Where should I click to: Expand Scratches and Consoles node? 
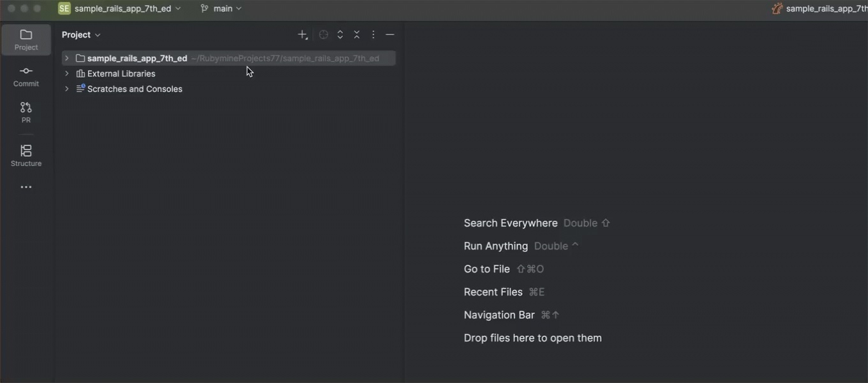(66, 89)
